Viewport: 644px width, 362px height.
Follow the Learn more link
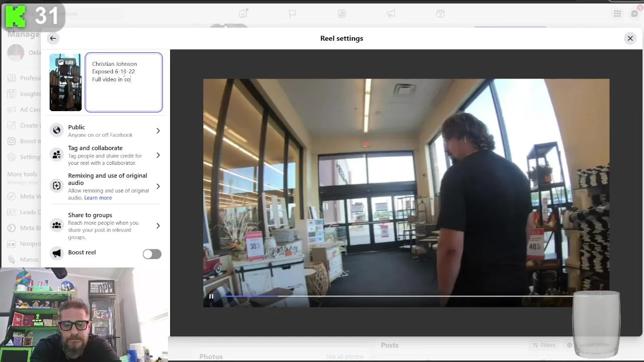pyautogui.click(x=98, y=198)
